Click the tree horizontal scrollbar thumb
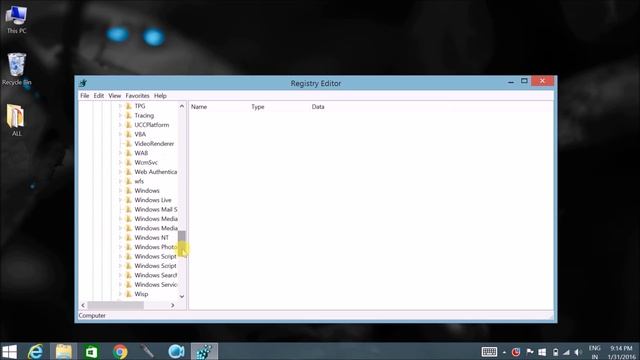Screen dimensions: 640x360 116,305
